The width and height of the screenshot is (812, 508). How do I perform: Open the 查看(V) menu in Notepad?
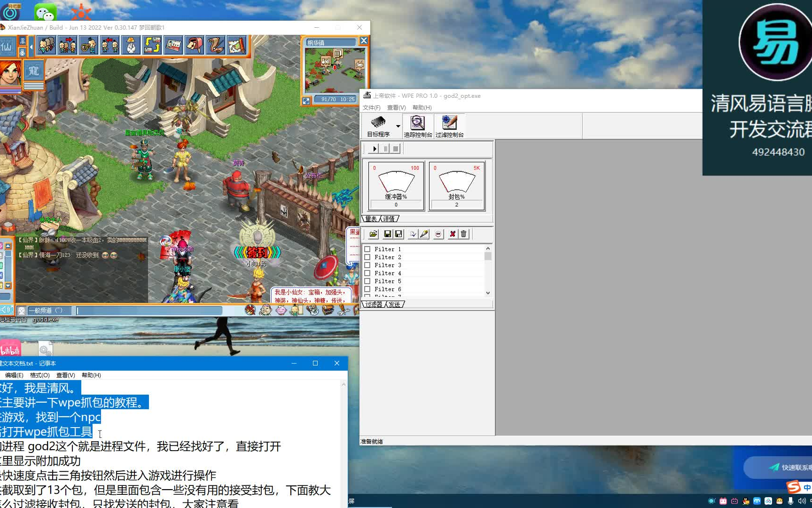click(x=66, y=375)
